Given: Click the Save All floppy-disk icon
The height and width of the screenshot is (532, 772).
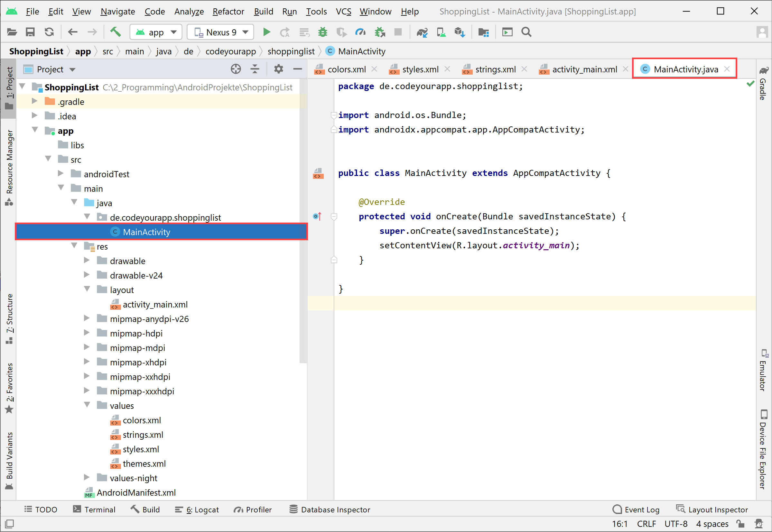Looking at the screenshot, I should coord(30,32).
